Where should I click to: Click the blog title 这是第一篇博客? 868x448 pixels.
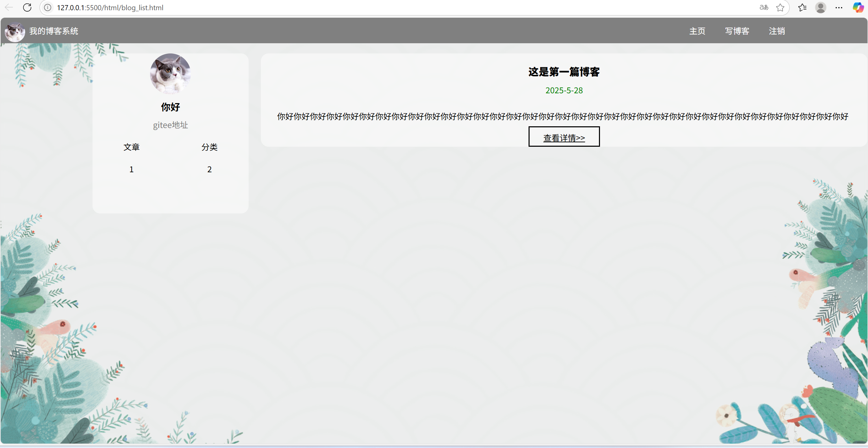pos(564,72)
